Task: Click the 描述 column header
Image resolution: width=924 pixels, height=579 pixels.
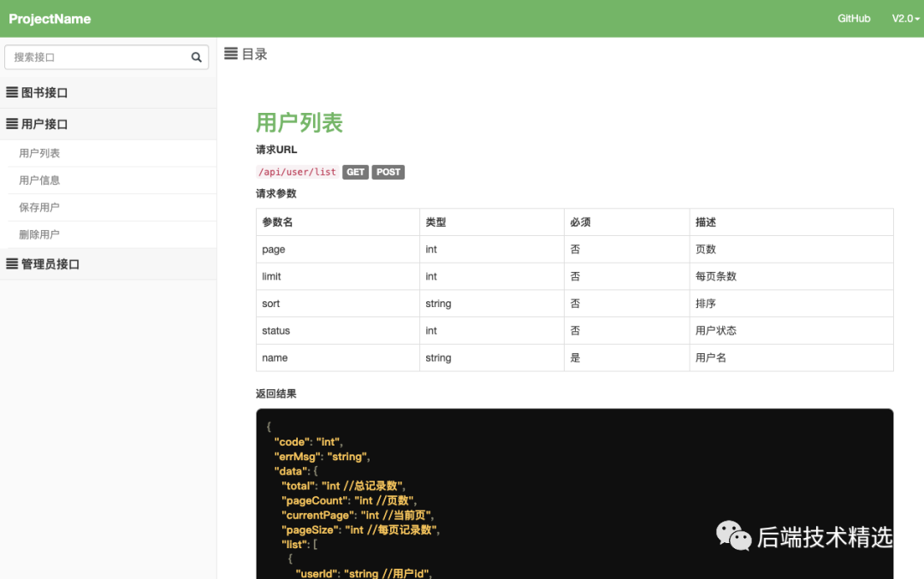Action: coord(791,222)
